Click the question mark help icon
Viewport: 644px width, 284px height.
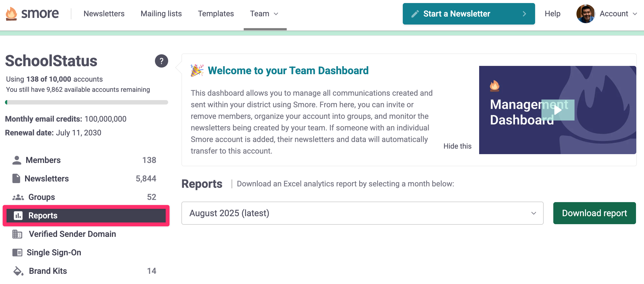(x=161, y=61)
